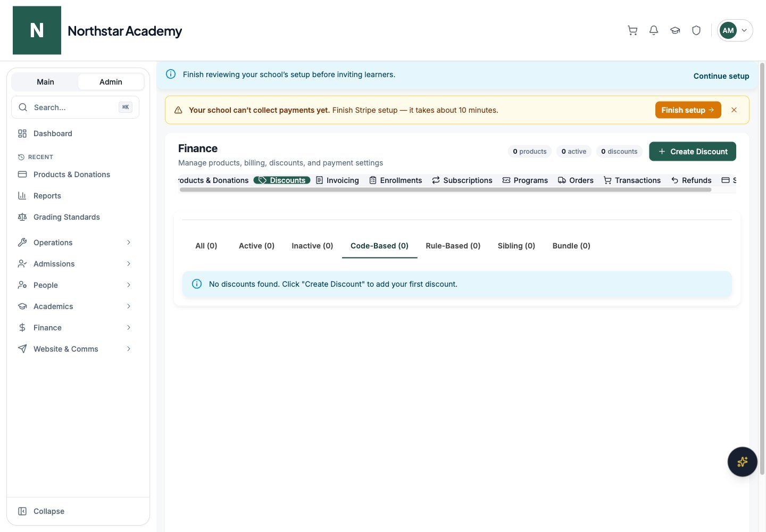Screen dimensions: 766x532
Task: Click the graduation cap icon in header
Action: click(x=675, y=30)
